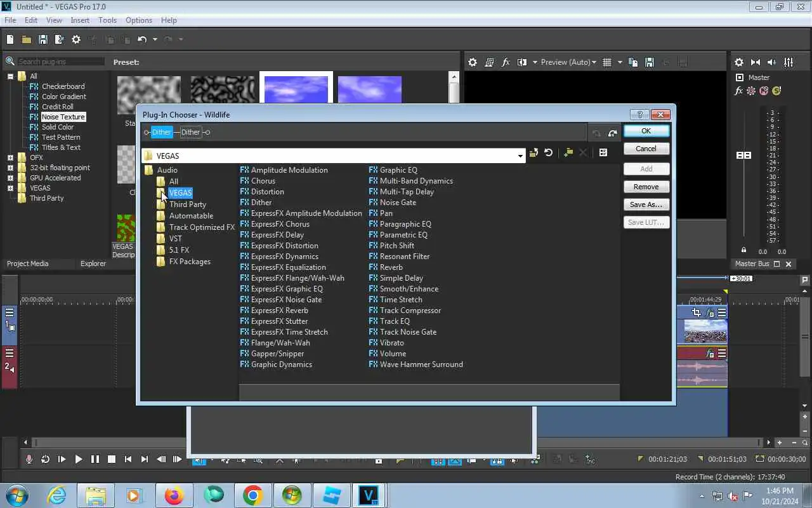Click the Master Bus volume fader

[743, 155]
